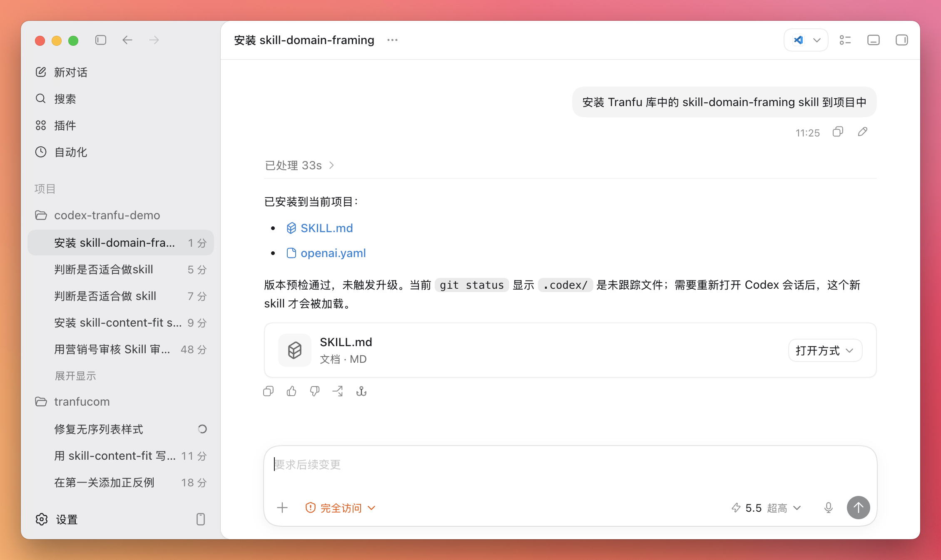Open the plugins (插件) item
The image size is (941, 560).
coord(121,125)
